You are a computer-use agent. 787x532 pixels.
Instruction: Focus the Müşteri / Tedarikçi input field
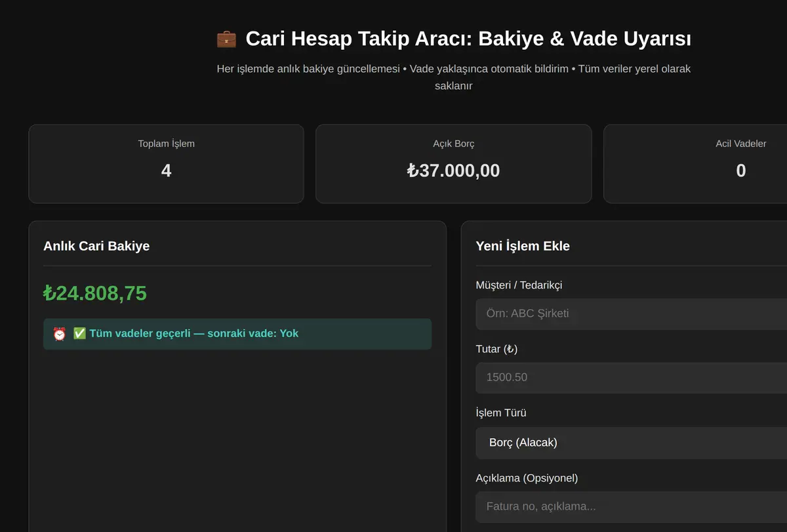pyautogui.click(x=631, y=314)
